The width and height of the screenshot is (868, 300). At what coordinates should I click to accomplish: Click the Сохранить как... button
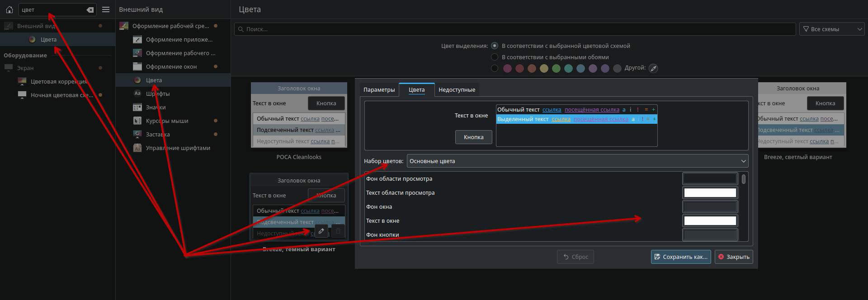[x=680, y=257]
